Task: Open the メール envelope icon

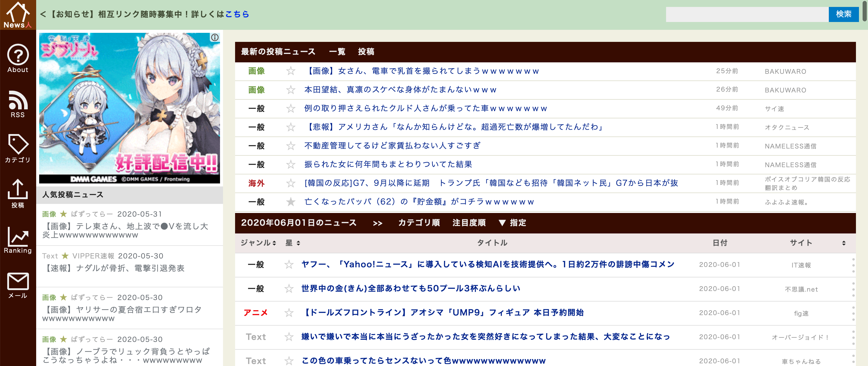Action: pos(18,286)
